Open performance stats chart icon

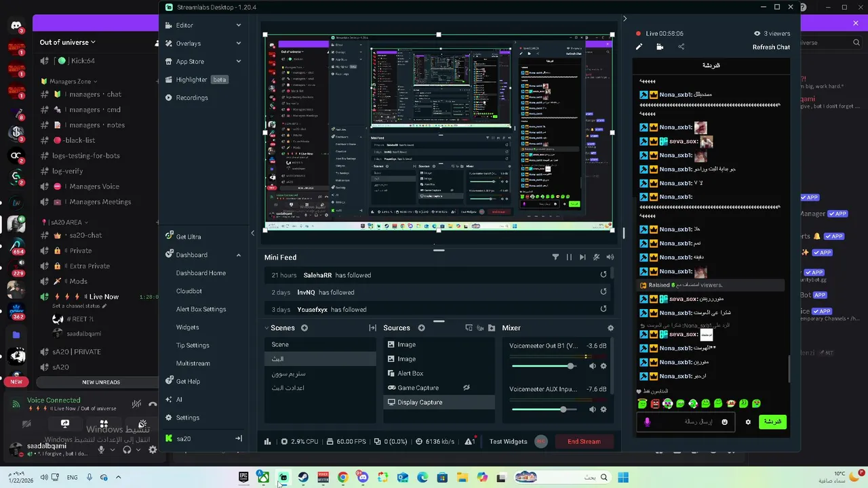(x=268, y=442)
